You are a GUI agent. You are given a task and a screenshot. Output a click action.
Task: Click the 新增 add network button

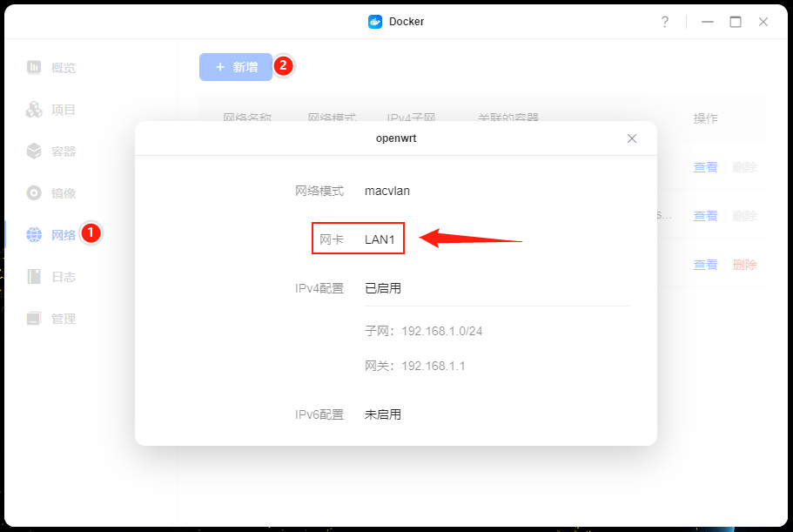[236, 67]
